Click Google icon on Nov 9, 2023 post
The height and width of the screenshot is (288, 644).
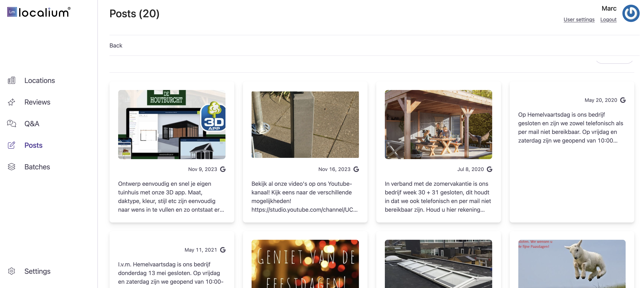coord(223,169)
